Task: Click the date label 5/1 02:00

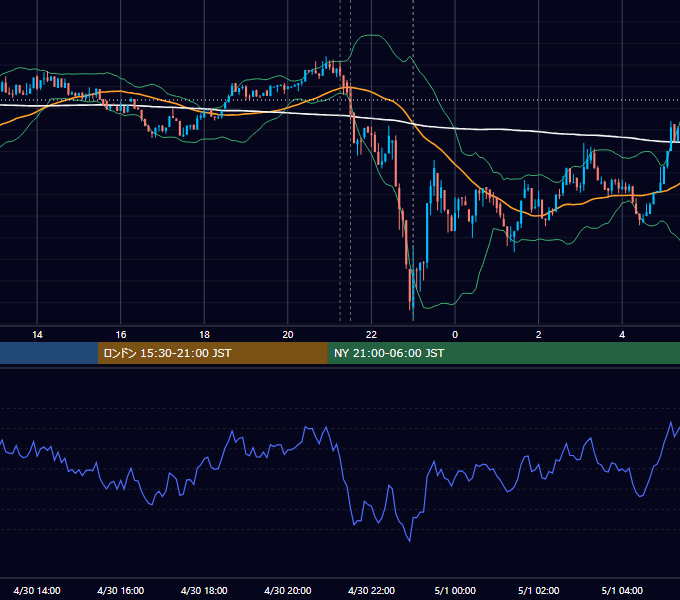Action: point(539,590)
